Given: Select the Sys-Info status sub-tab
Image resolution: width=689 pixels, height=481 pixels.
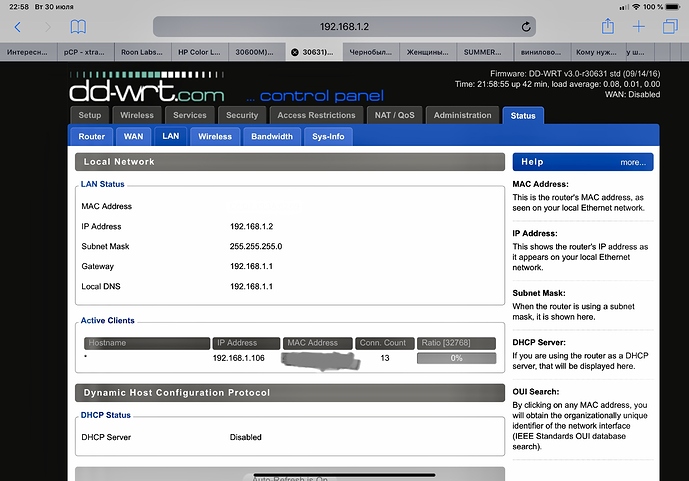Looking at the screenshot, I should coord(328,136).
